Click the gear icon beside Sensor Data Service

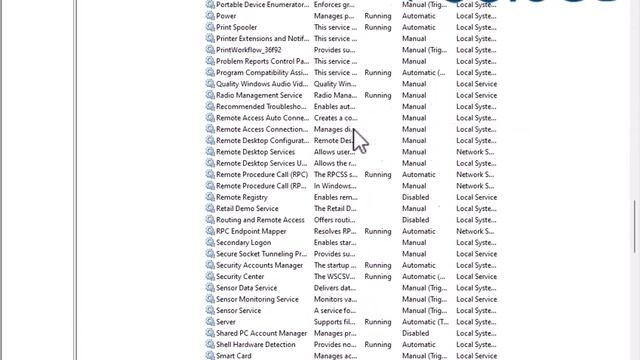210,288
